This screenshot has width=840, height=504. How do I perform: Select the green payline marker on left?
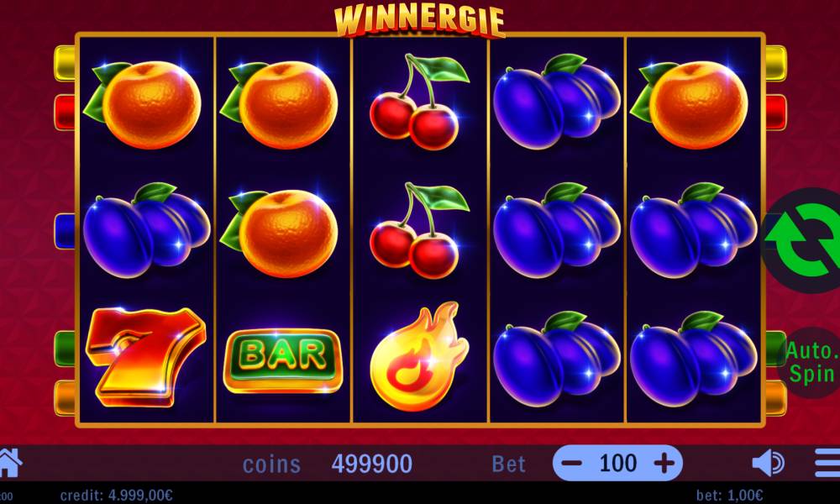click(x=65, y=349)
